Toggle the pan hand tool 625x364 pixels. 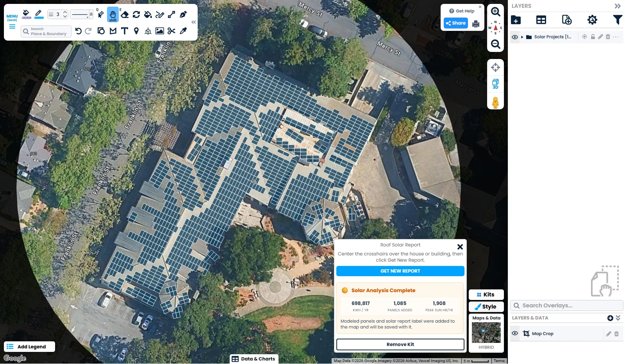(x=113, y=15)
